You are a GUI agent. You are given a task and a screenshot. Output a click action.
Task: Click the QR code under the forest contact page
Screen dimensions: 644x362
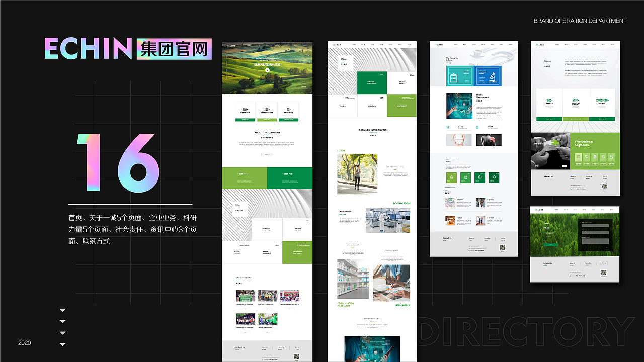[604, 273]
